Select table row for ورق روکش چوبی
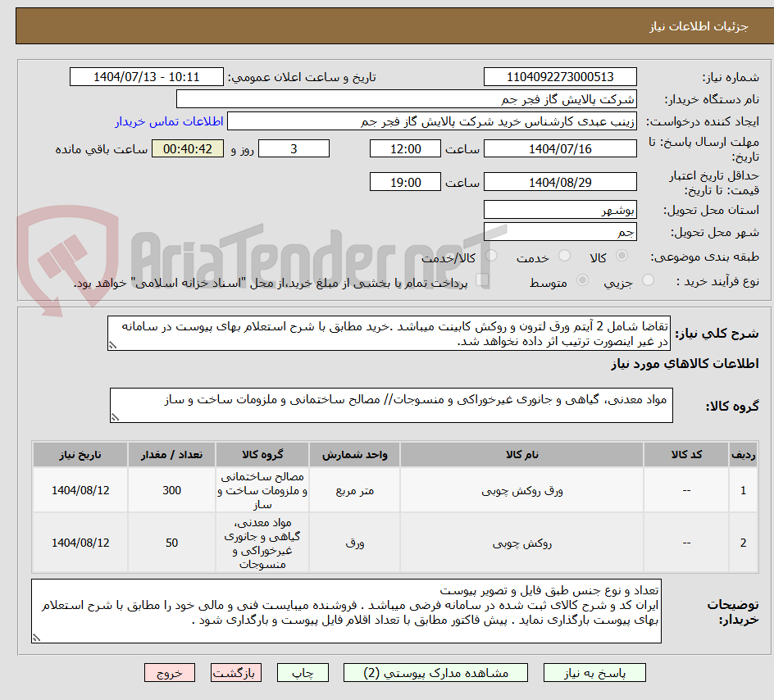The width and height of the screenshot is (774, 700). [385, 489]
